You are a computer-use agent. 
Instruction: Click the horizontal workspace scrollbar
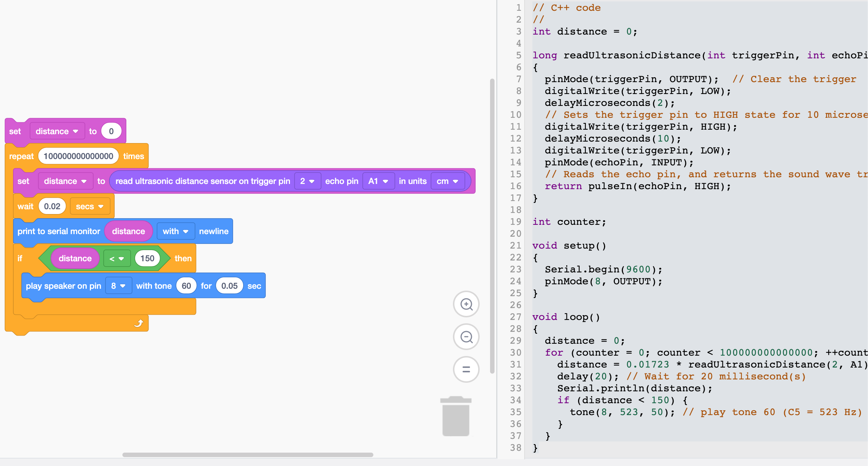point(247,454)
